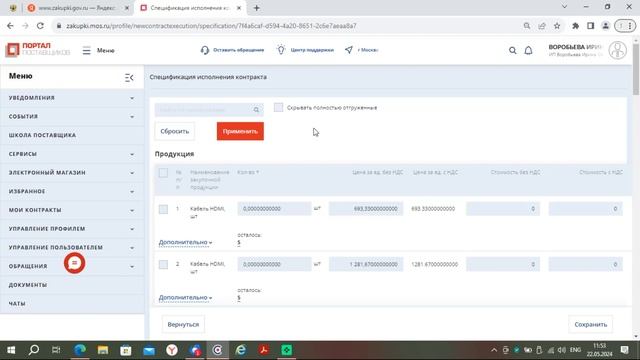Click the price without VAT field row 1
Screen dimensions: 640x360
(366, 209)
